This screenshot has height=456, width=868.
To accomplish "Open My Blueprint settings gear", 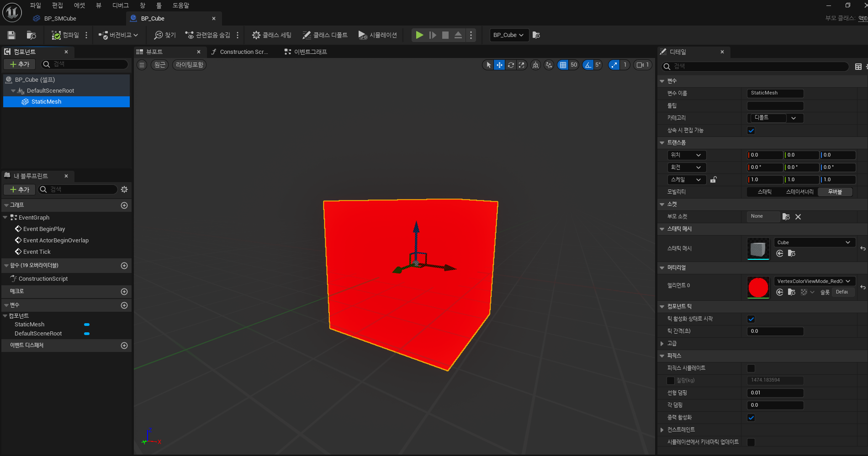I will tap(124, 189).
